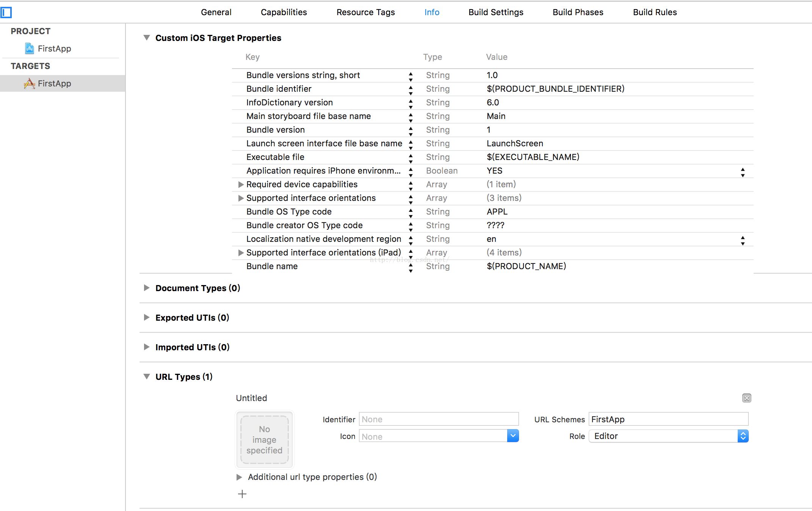Expand the Document Types section
812x511 pixels.
[x=147, y=288]
